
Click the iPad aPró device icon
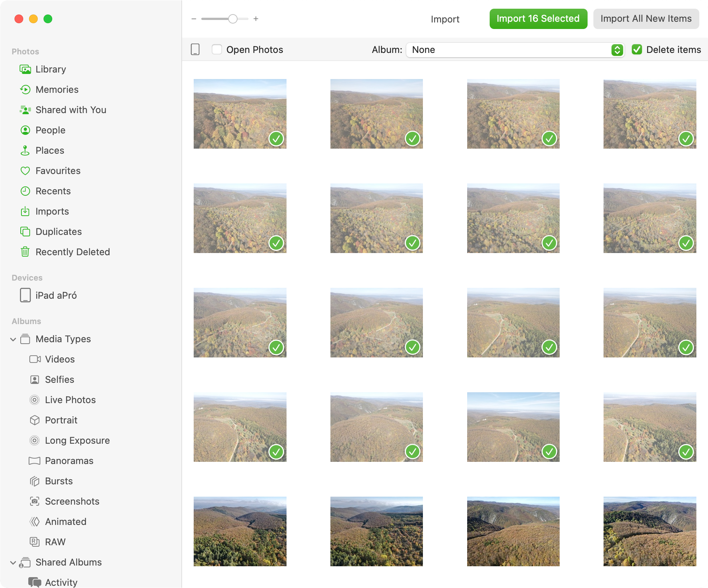[x=25, y=295]
